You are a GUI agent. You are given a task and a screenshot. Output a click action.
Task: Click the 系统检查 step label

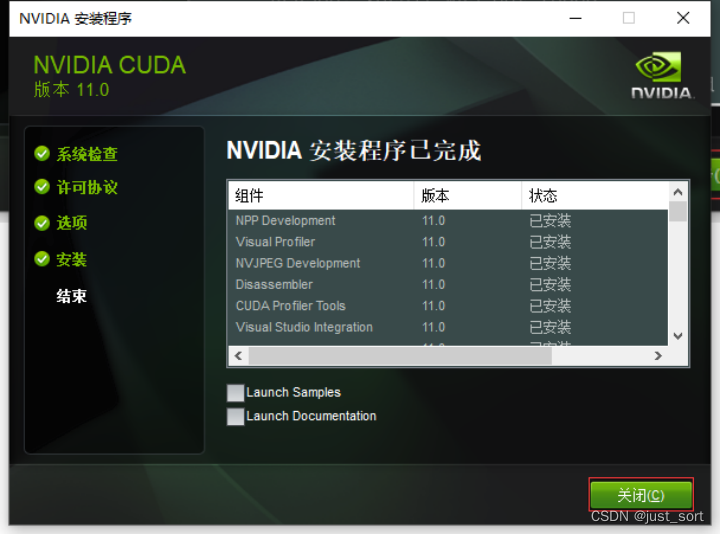pos(87,154)
